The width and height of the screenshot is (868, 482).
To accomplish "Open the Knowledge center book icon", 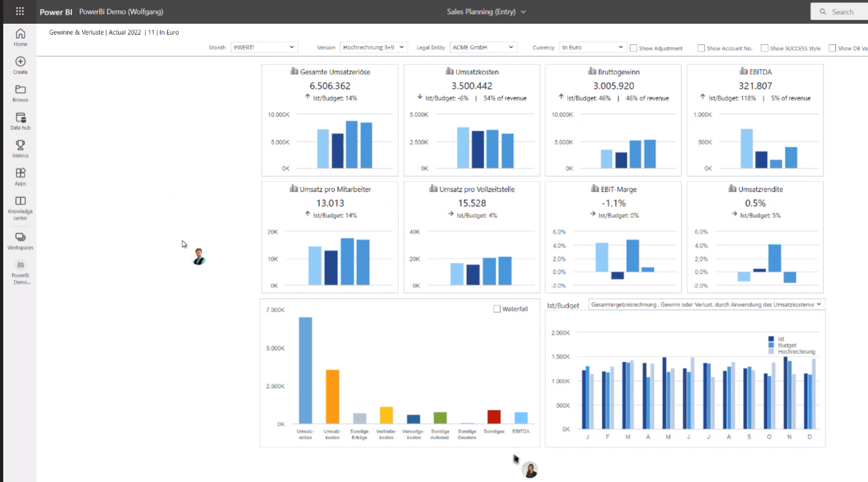I will click(x=21, y=202).
